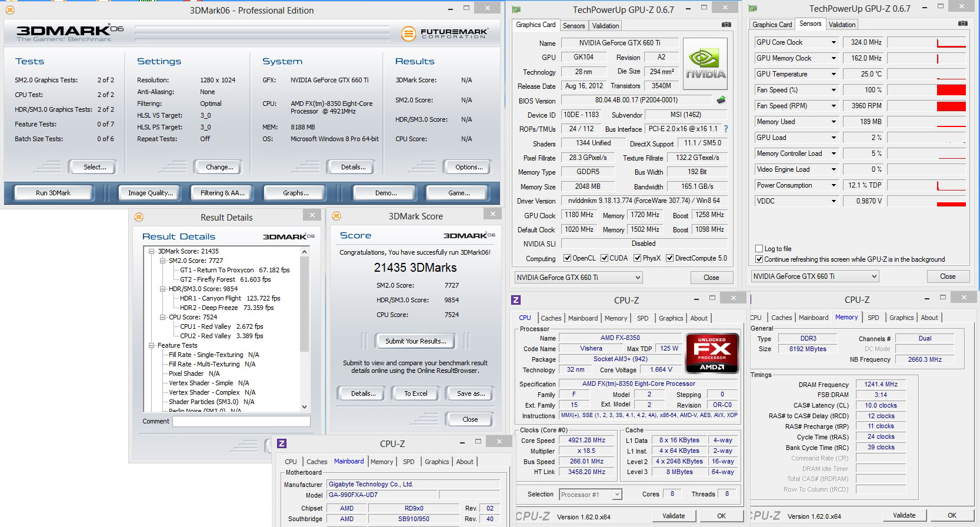The image size is (980, 527).
Task: Open the GPU Temperature sensor dropdown
Action: pos(834,74)
